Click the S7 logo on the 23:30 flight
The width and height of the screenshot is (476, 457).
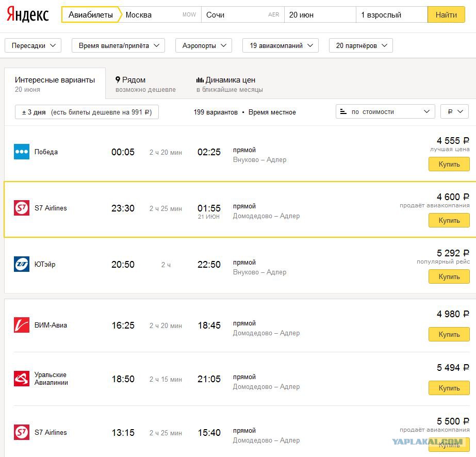[x=22, y=208]
